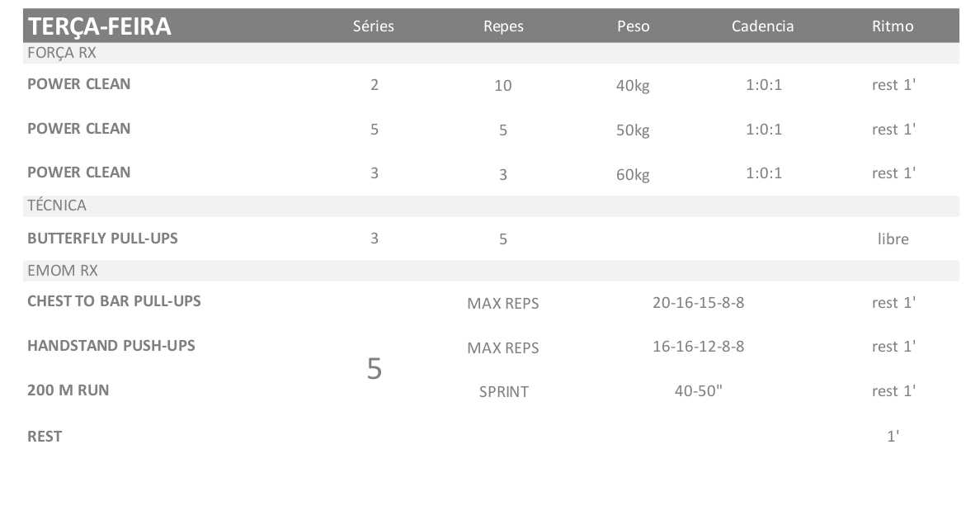Select the 20-16-15-8-8 rep scheme cell
This screenshot has width=980, height=520.
point(698,303)
